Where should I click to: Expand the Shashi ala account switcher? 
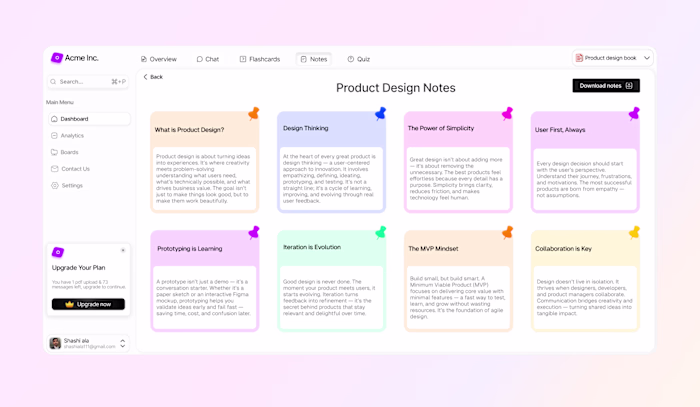123,343
